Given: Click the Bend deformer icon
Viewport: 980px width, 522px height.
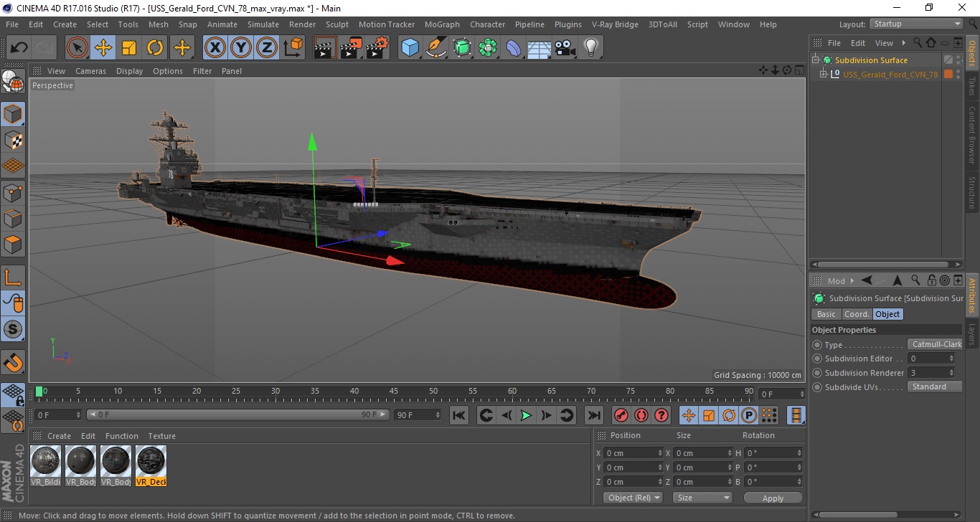Looking at the screenshot, I should 514,48.
